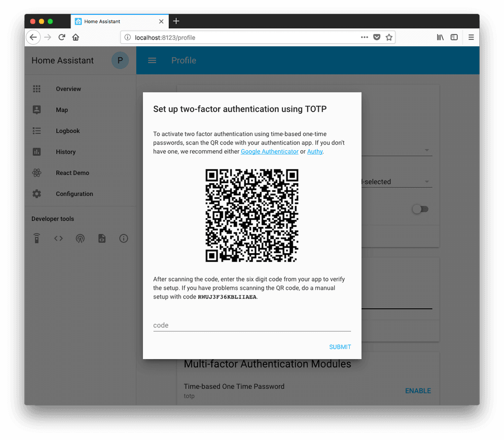Click the React Demo atom icon

(37, 172)
